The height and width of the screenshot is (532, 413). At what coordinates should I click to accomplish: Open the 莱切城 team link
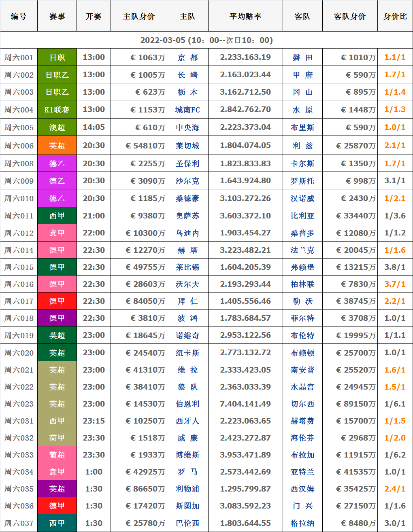point(187,146)
